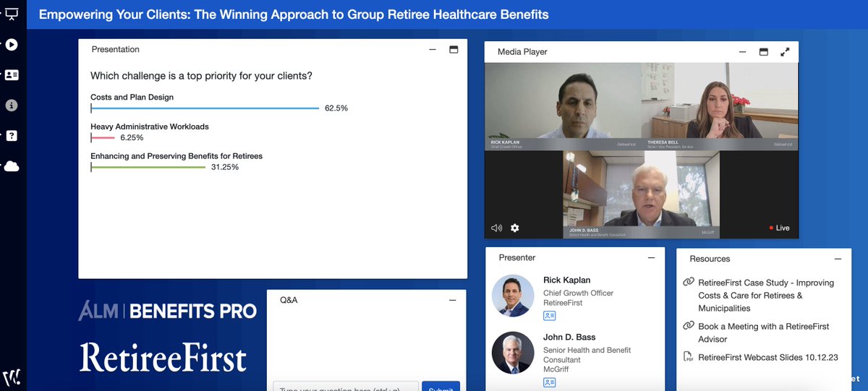Maximize the Presentation panel
This screenshot has height=391, width=868.
click(454, 50)
